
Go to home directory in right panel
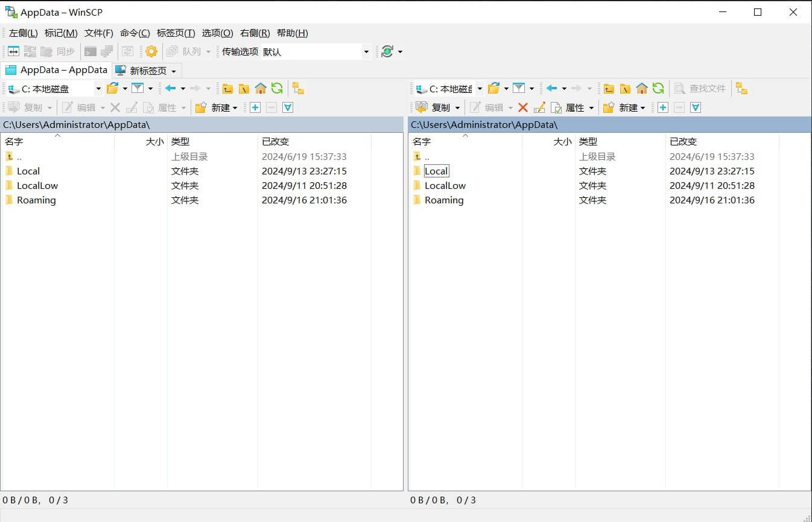[642, 89]
